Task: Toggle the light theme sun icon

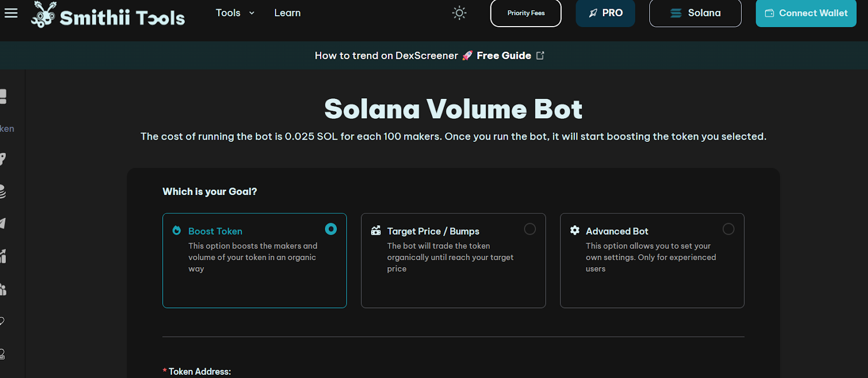Action: tap(459, 13)
